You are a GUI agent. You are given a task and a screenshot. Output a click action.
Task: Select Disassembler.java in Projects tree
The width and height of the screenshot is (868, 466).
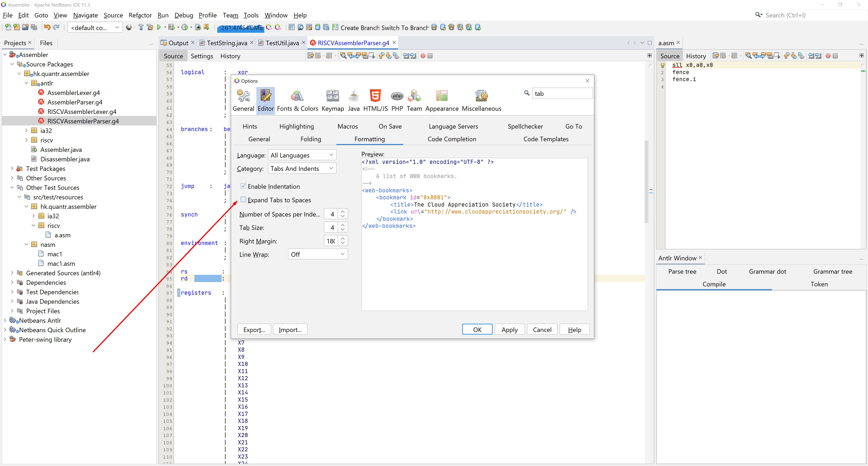[65, 159]
